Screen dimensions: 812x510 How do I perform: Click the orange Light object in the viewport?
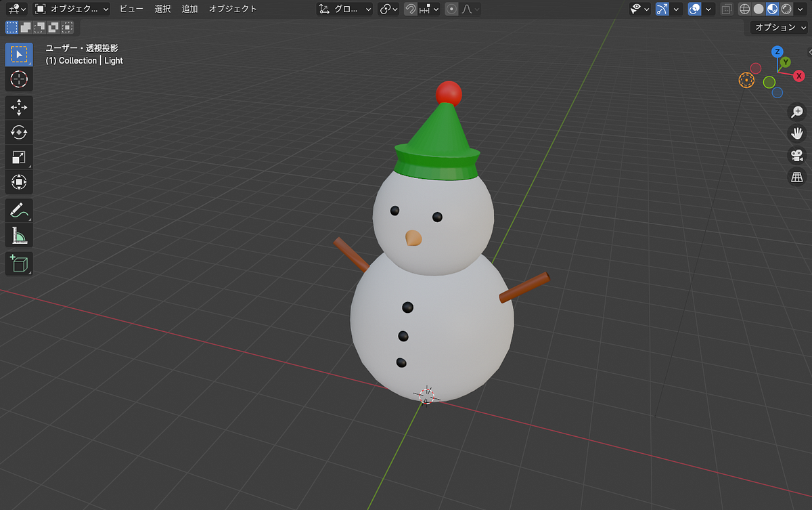[746, 80]
